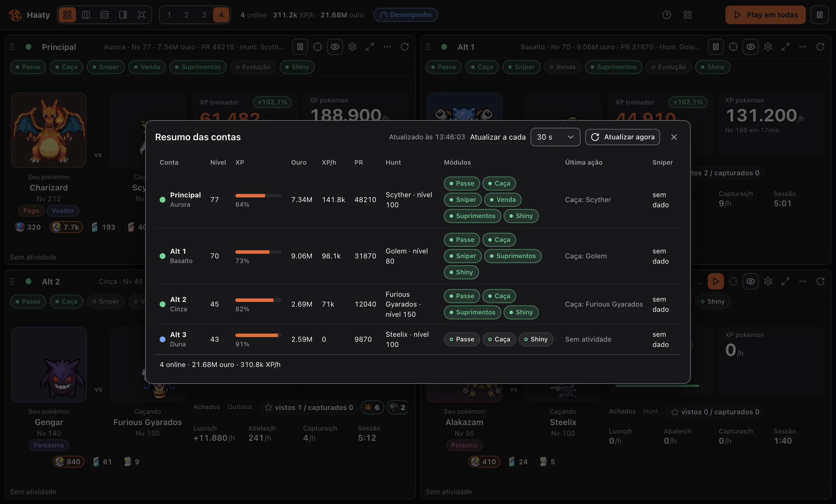The image size is (836, 504).
Task: Select layout count 3 tab
Action: [203, 15]
